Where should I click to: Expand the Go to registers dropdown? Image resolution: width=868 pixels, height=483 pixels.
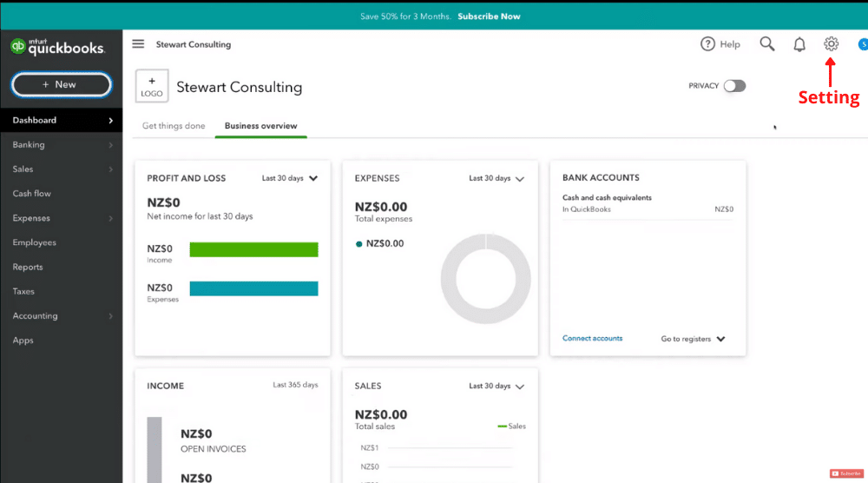coord(693,339)
